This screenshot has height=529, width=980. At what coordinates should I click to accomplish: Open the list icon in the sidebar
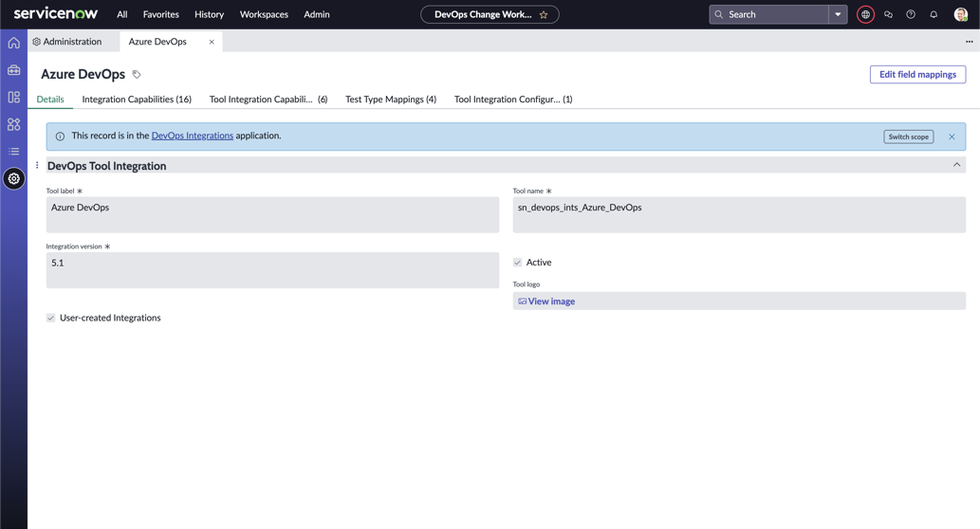point(13,151)
